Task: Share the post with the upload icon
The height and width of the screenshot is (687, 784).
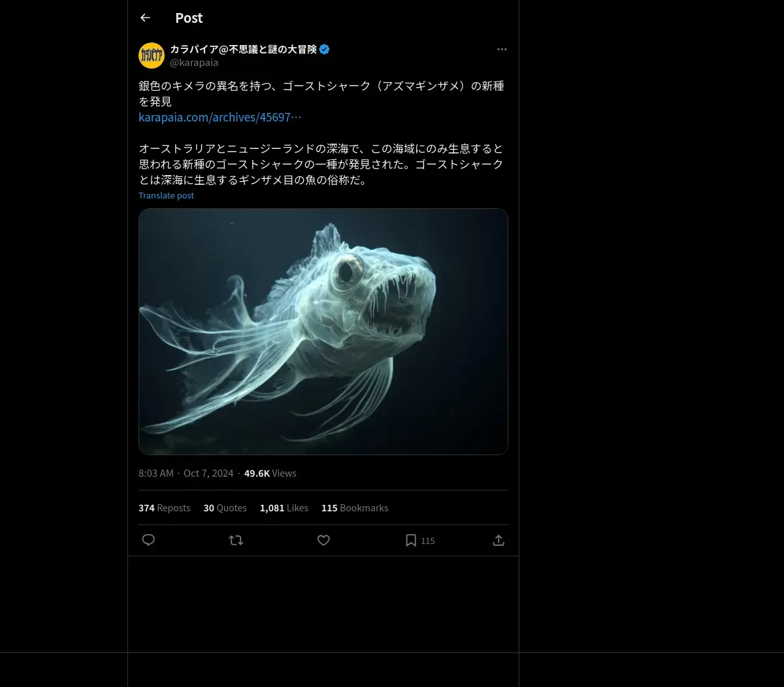Action: pyautogui.click(x=498, y=540)
